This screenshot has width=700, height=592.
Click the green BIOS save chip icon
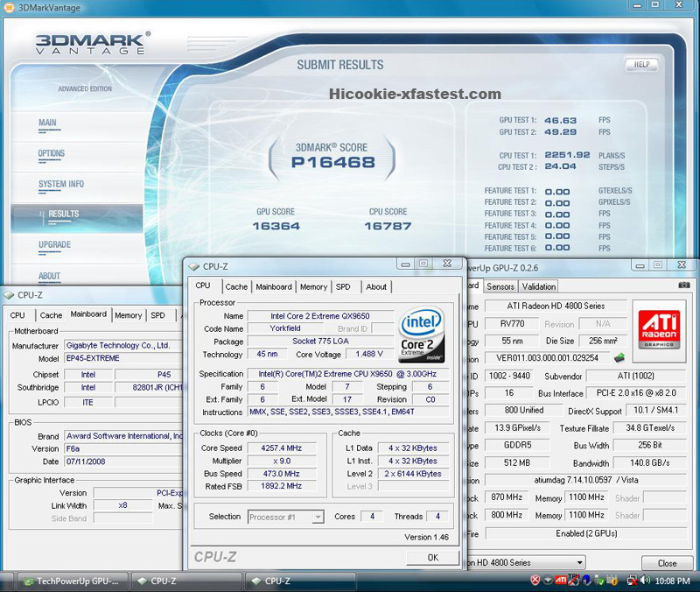point(619,357)
